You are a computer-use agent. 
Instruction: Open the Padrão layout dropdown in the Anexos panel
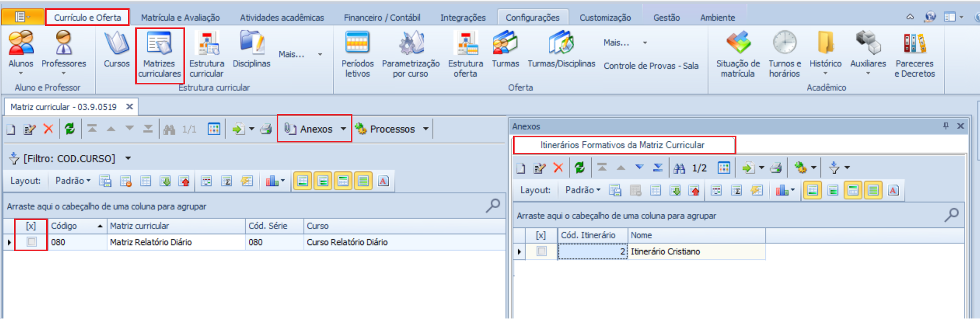coord(583,190)
